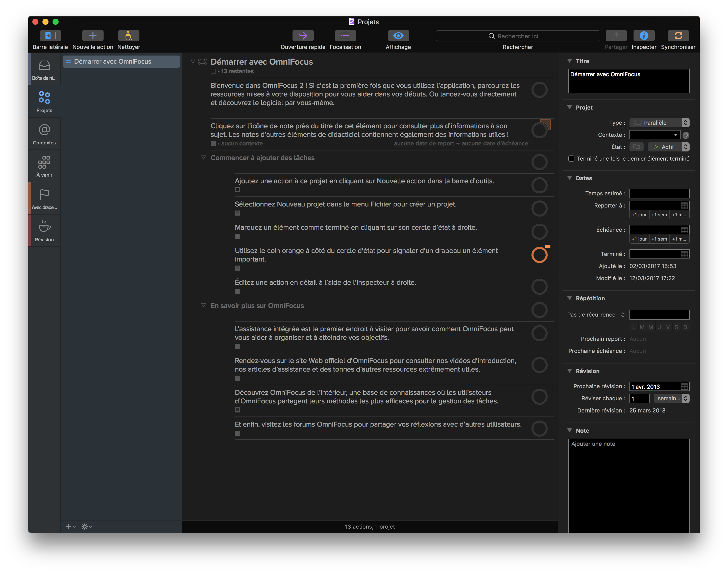Click '+1 sem' under Reporter à
This screenshot has width=728, height=573.
click(x=659, y=215)
